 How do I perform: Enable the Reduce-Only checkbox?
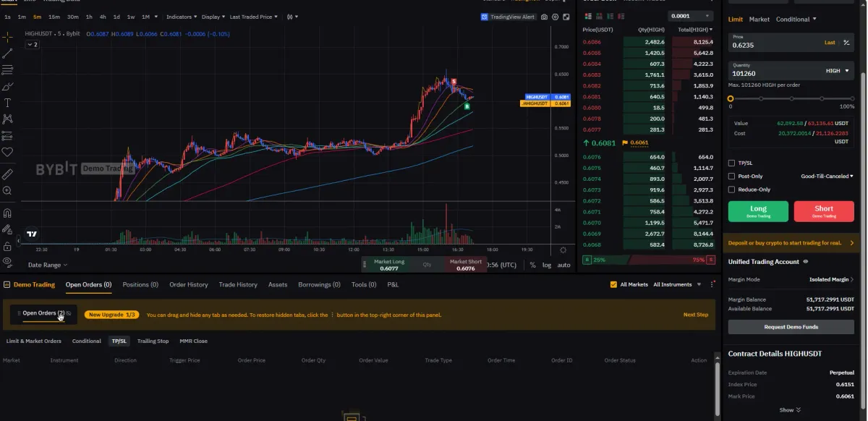point(732,190)
